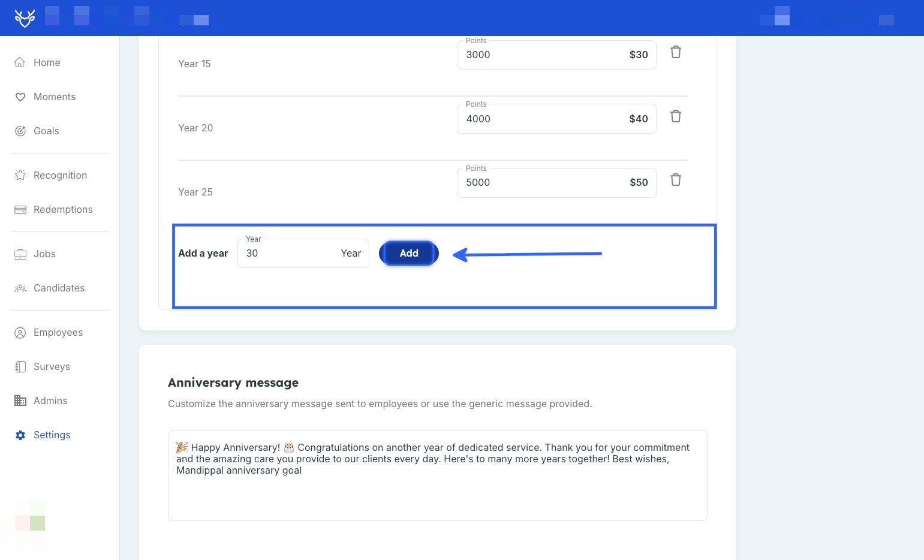Screen dimensions: 924x560
Task: Click the Surveys notebook icon
Action: tap(20, 366)
